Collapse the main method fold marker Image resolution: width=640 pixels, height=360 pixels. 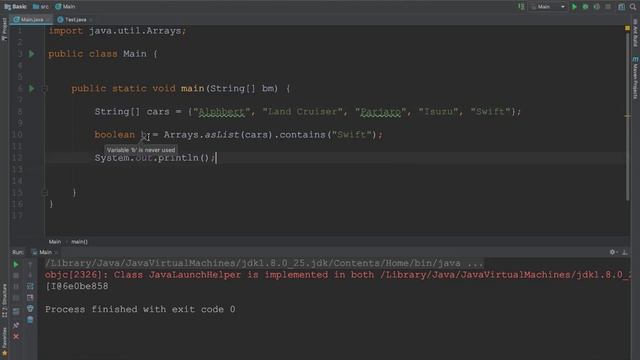[45, 88]
